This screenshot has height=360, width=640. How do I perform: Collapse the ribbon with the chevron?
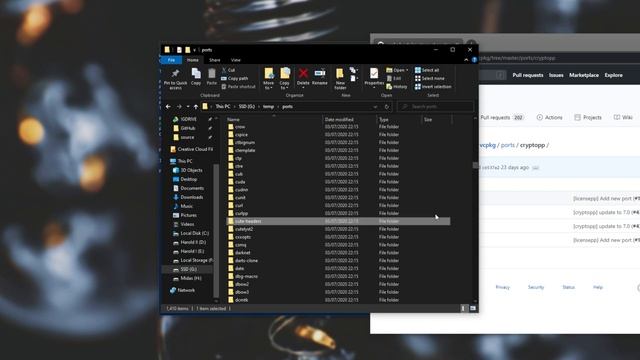[x=466, y=60]
